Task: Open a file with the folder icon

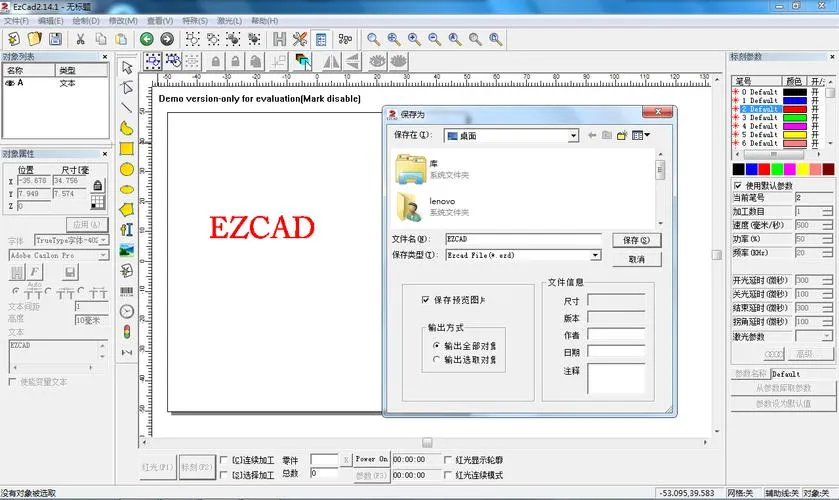Action: (x=34, y=39)
